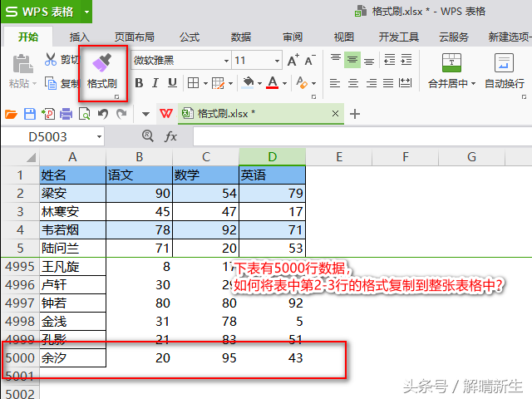Open the 插入 ribbon tab
Viewport: 532px width, 399px height.
point(80,37)
